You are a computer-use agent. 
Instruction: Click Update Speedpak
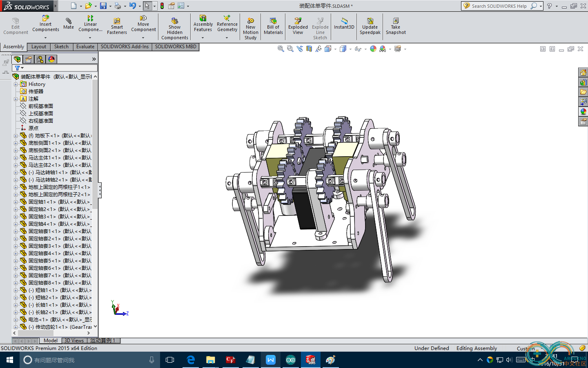click(x=370, y=26)
